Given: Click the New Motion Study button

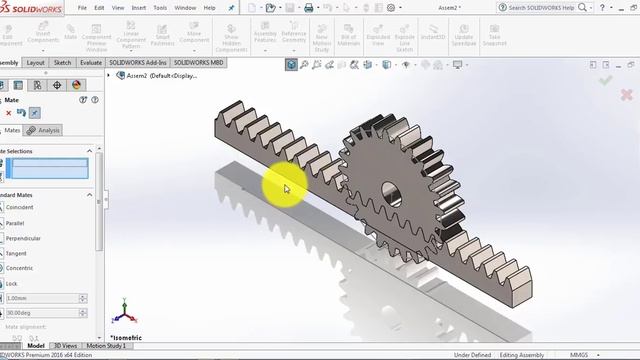Looking at the screenshot, I should [322, 38].
